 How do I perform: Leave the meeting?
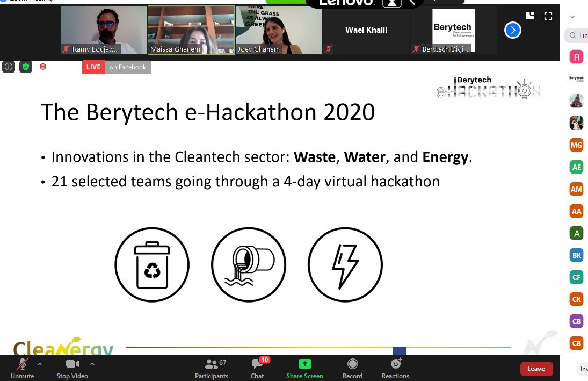tap(536, 369)
